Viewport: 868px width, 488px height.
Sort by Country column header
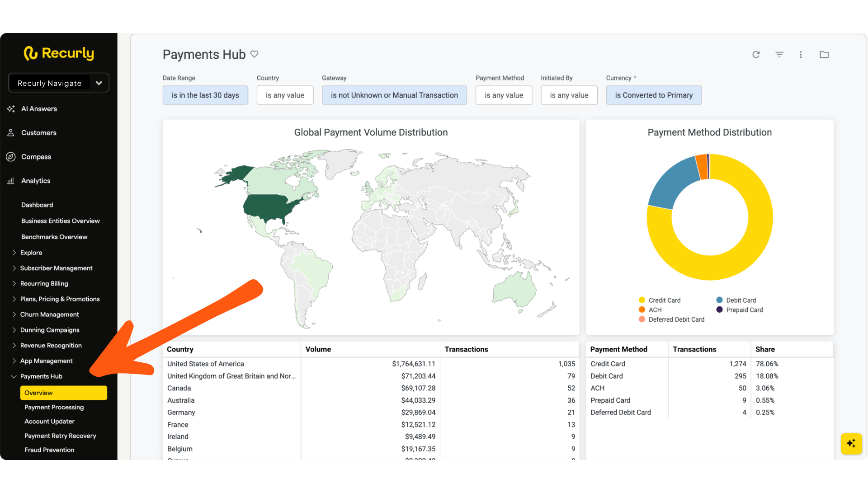tap(180, 349)
